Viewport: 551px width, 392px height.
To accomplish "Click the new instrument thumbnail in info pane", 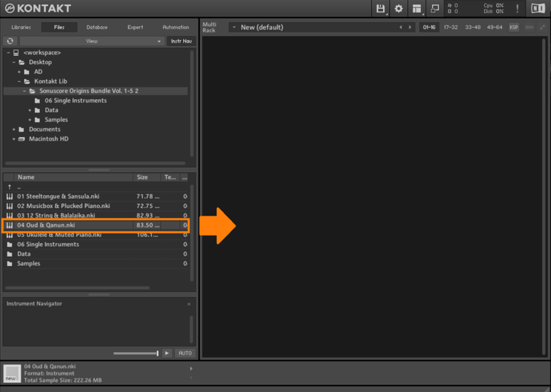I will [12, 373].
